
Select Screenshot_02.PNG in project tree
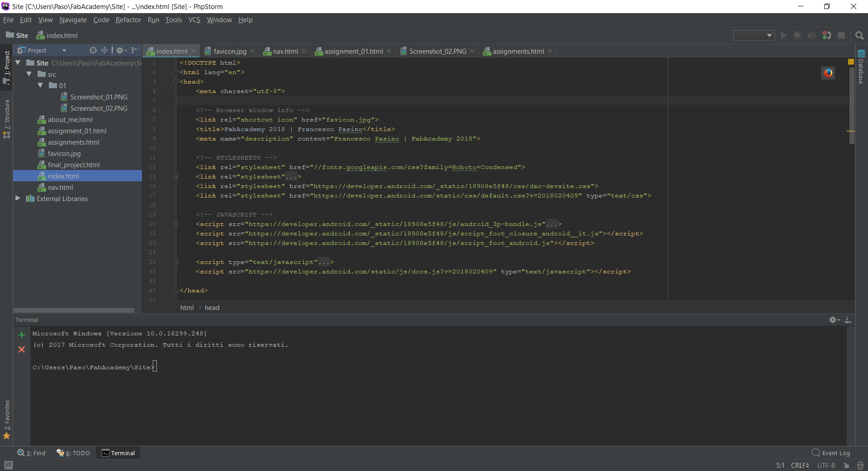[99, 108]
